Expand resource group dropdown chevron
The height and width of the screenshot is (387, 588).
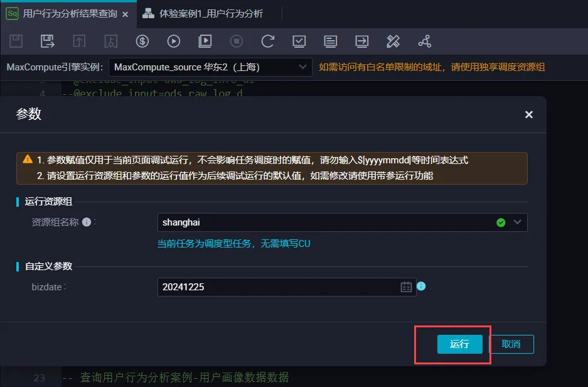click(518, 222)
